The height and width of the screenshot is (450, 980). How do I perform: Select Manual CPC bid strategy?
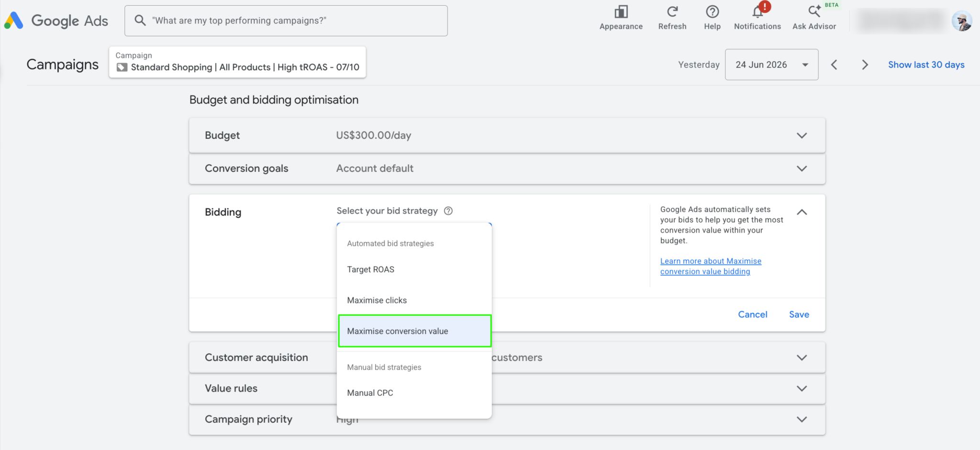point(414,393)
